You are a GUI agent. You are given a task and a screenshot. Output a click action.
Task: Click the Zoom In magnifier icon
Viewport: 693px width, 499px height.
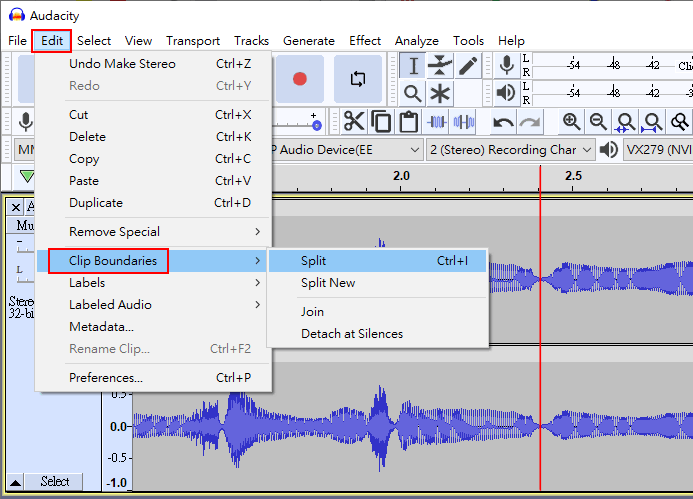coord(571,122)
